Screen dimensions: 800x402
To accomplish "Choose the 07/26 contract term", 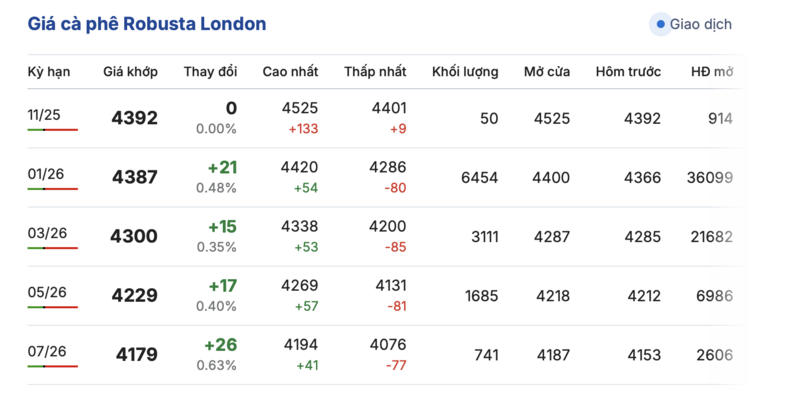I will pos(44,350).
